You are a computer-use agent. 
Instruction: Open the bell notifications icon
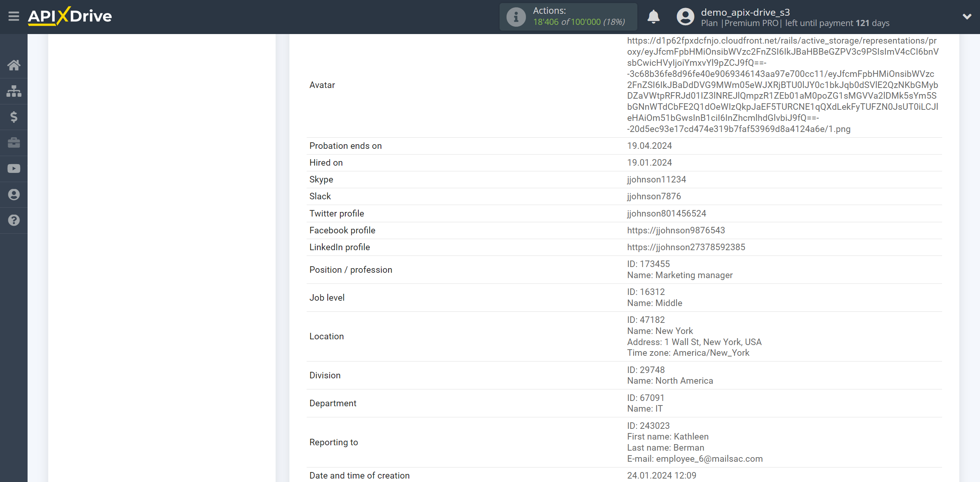pyautogui.click(x=654, y=16)
